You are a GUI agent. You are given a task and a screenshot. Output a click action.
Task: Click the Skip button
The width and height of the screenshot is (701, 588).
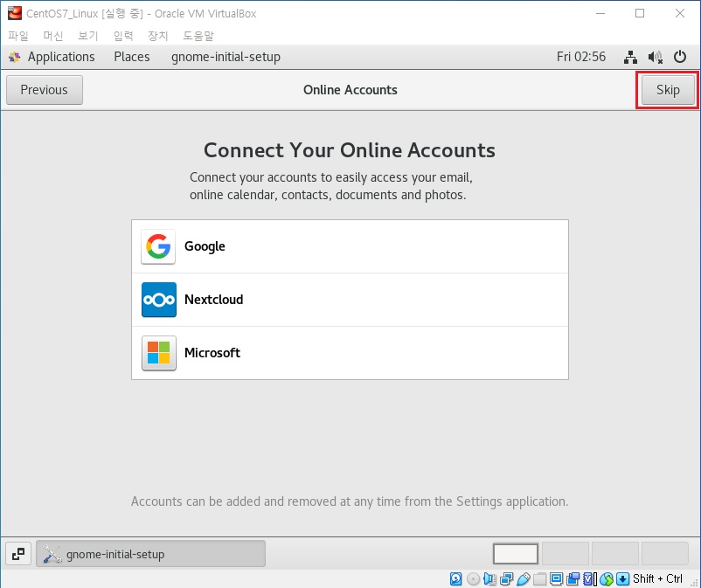[668, 90]
